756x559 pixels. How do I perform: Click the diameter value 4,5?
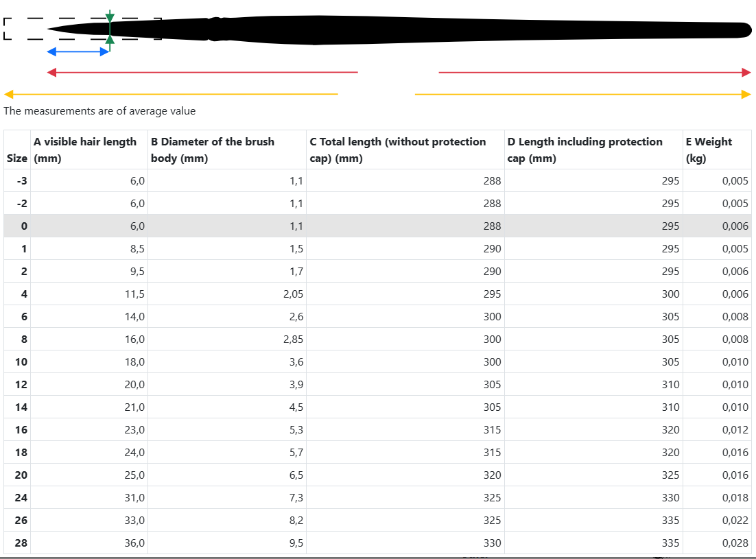(296, 407)
